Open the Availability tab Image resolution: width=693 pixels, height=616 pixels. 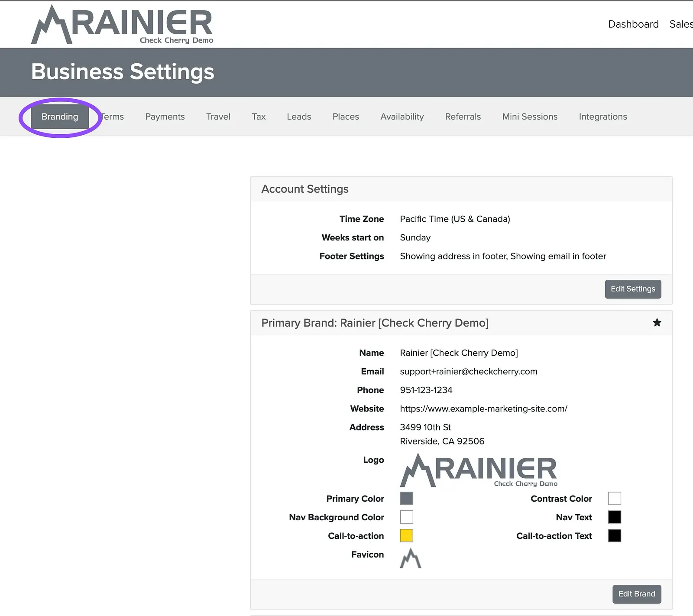click(x=402, y=117)
